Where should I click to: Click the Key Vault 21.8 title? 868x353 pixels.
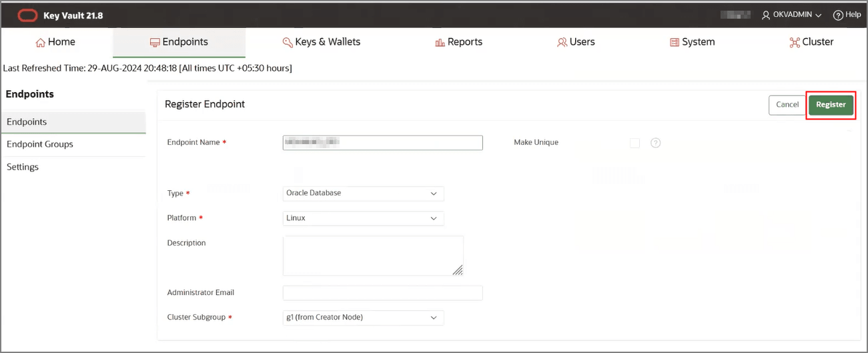[73, 15]
